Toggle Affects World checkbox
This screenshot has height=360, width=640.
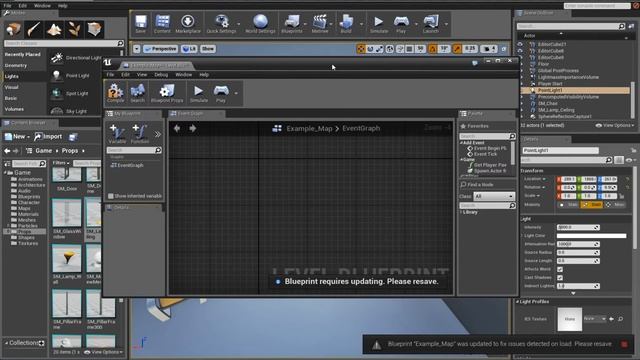pyautogui.click(x=560, y=269)
